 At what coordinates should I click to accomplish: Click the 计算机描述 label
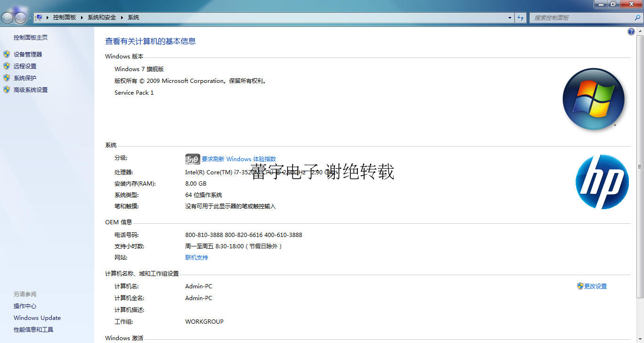point(129,310)
